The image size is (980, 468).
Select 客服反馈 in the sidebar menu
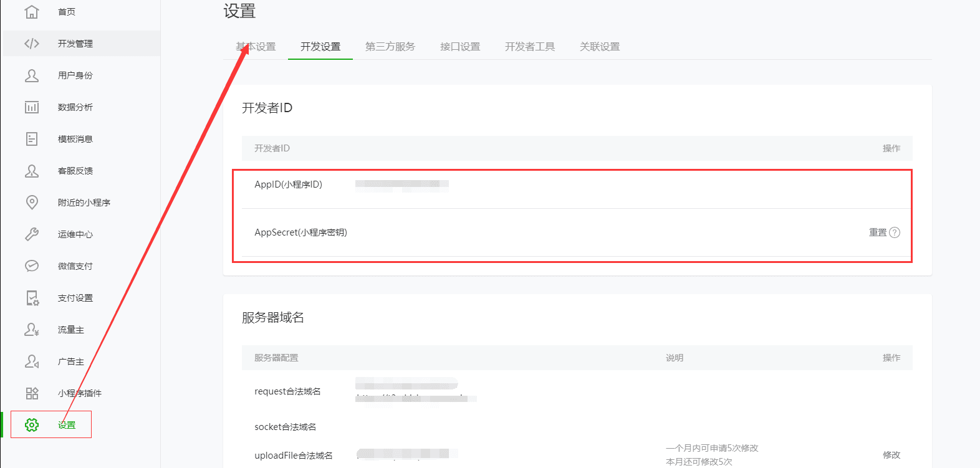pyautogui.click(x=75, y=171)
